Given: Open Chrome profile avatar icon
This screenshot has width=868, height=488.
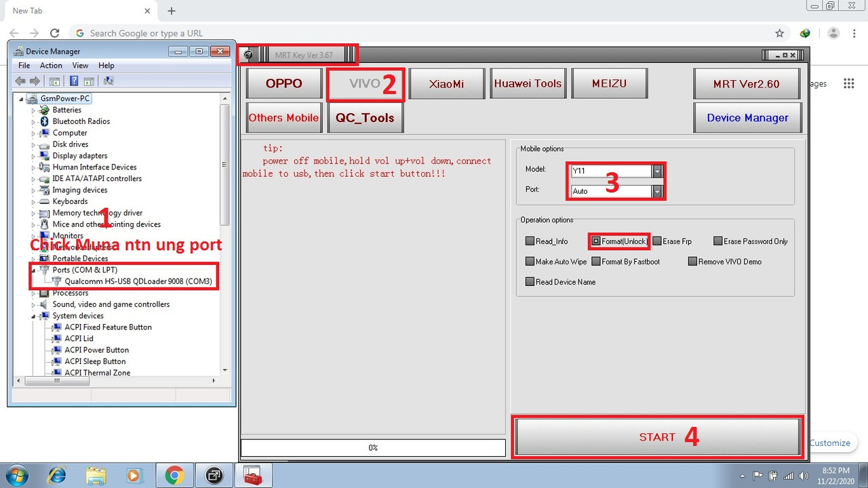Looking at the screenshot, I should (834, 33).
